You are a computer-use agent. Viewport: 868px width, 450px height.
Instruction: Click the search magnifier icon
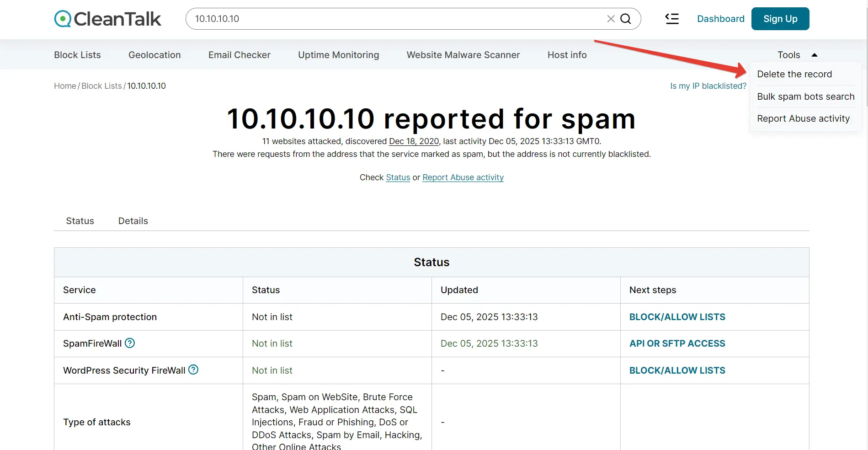click(x=625, y=19)
